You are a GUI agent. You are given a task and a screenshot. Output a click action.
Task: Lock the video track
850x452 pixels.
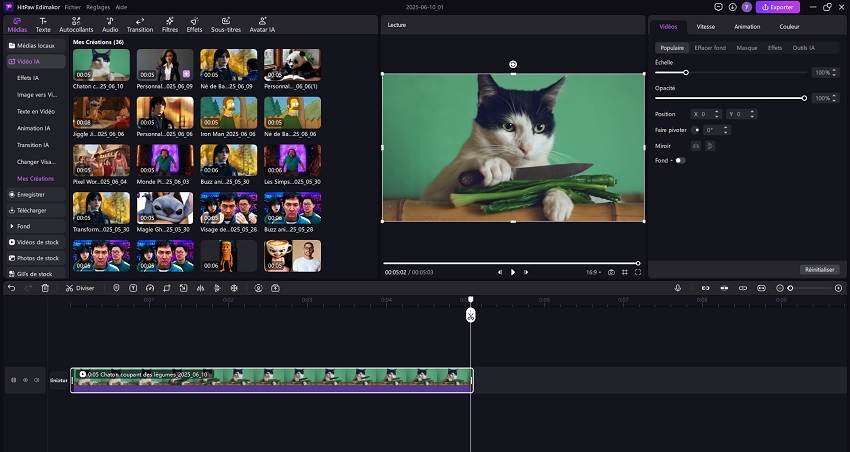14,380
